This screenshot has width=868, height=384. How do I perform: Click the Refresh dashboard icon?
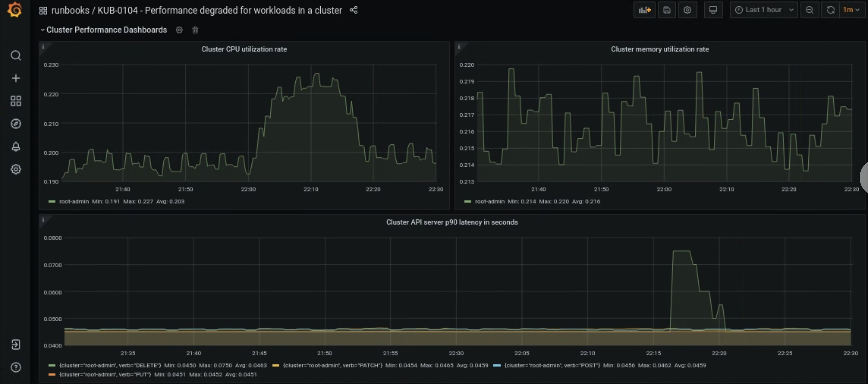point(830,10)
